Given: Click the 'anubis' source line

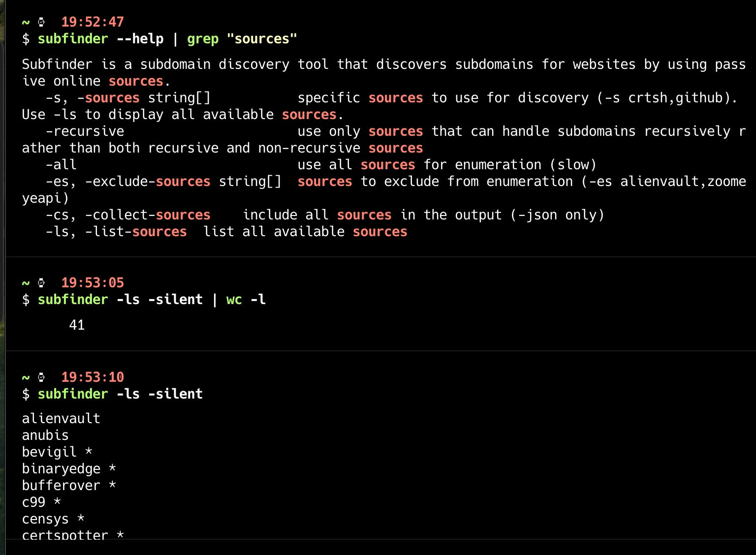Looking at the screenshot, I should [x=45, y=435].
